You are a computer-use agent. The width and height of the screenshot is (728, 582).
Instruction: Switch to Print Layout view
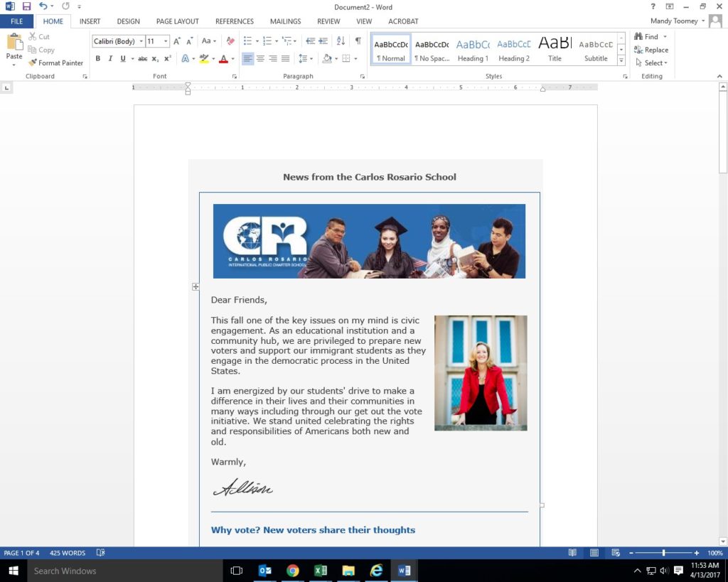594,553
